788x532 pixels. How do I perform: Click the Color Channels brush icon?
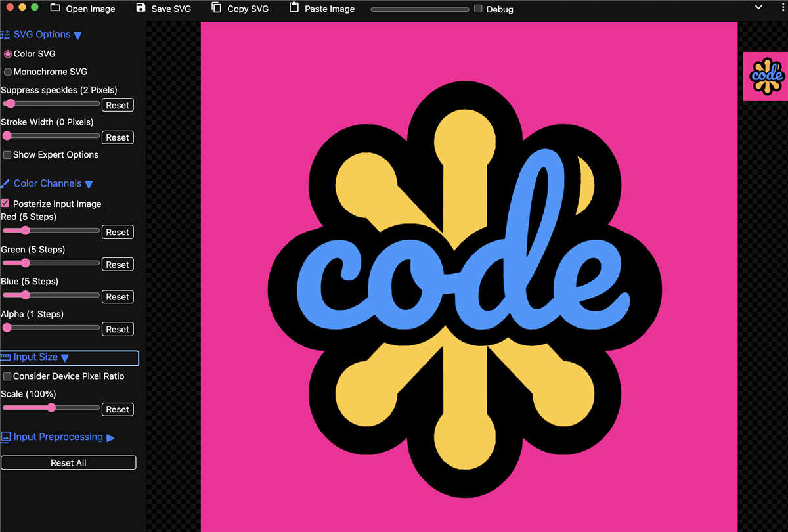click(5, 184)
